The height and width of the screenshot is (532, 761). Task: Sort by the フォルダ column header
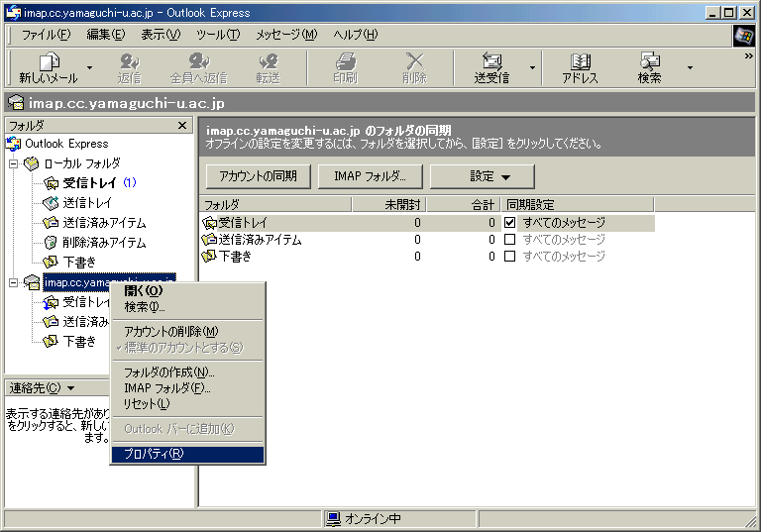275,204
